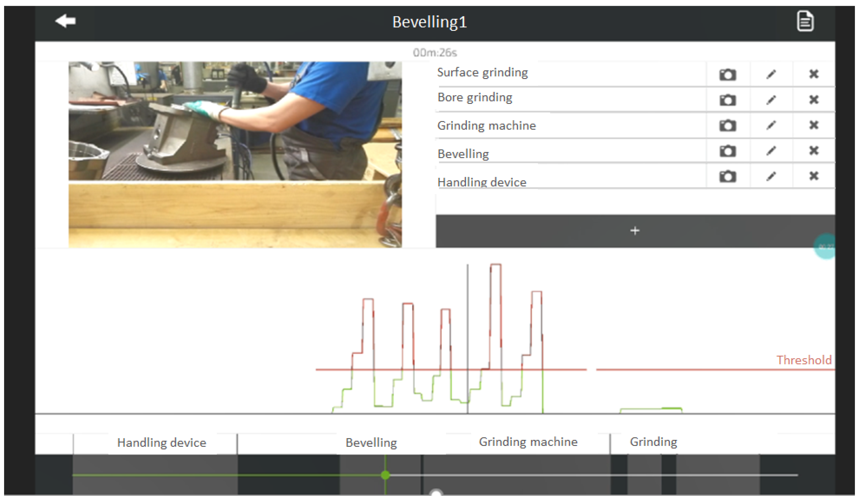Select the Handling device timeline segment
This screenshot has width=862, height=504.
[x=161, y=443]
